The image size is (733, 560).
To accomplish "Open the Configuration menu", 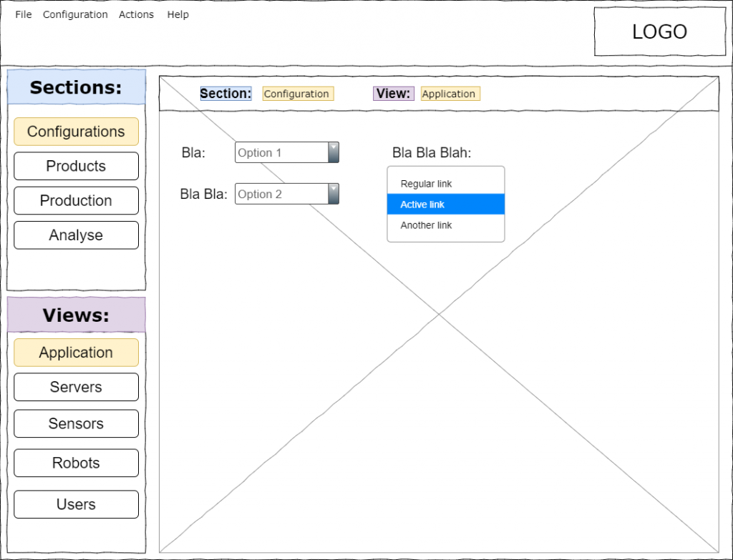I will pos(75,15).
